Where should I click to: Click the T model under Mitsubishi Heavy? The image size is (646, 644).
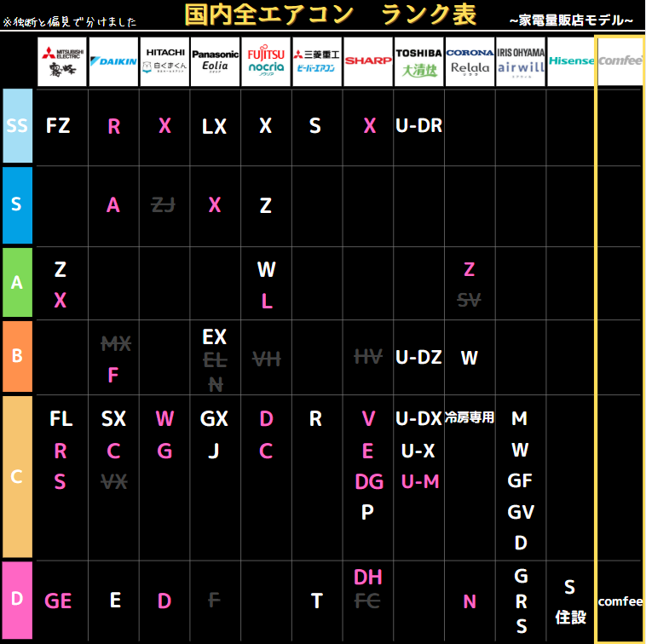point(316,601)
